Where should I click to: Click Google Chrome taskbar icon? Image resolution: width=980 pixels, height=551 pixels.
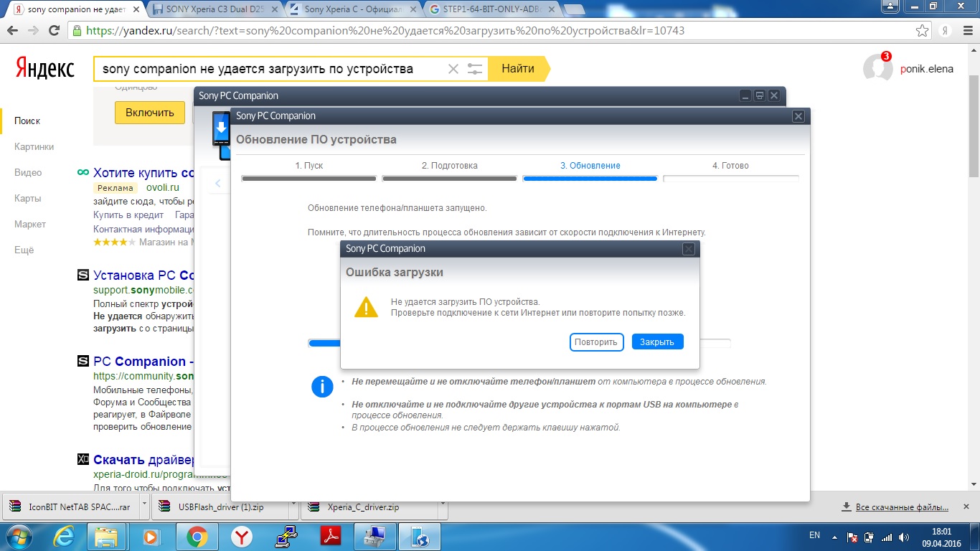coord(197,536)
